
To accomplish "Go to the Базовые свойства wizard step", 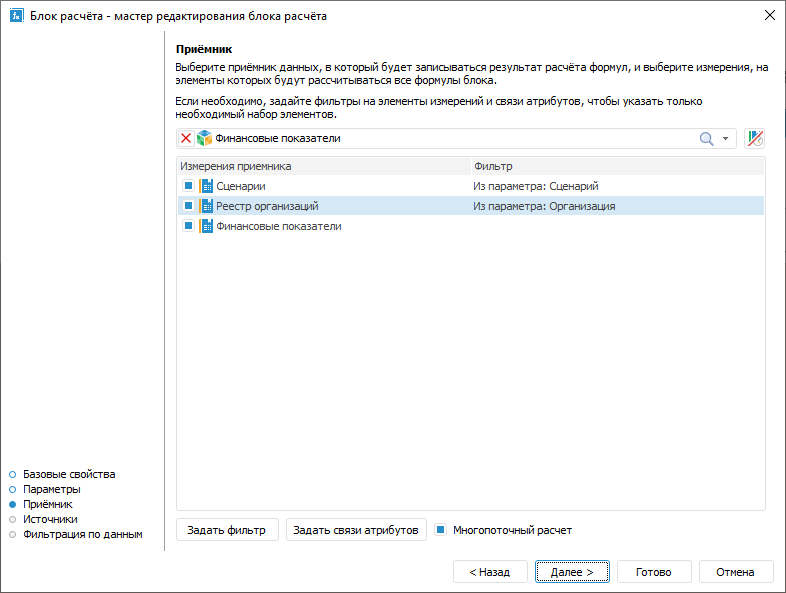I will coord(69,474).
